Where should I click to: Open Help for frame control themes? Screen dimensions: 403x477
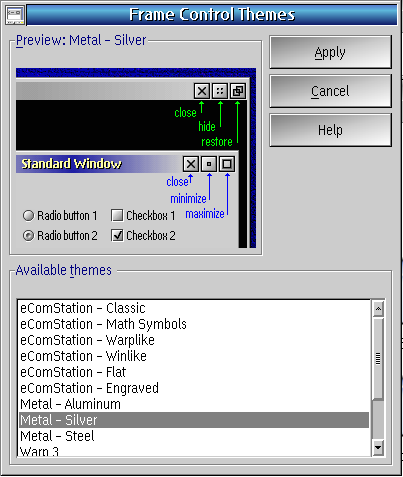coord(330,130)
